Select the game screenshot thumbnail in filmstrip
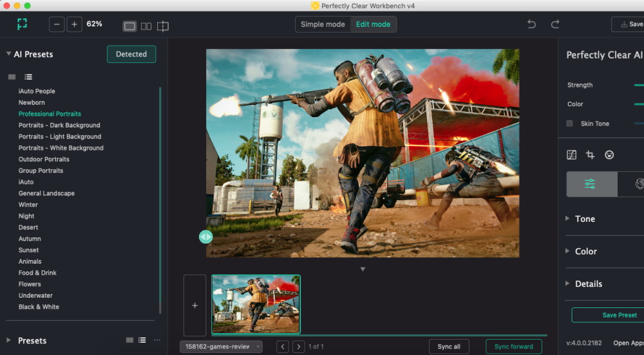This screenshot has height=355, width=644. pyautogui.click(x=256, y=304)
